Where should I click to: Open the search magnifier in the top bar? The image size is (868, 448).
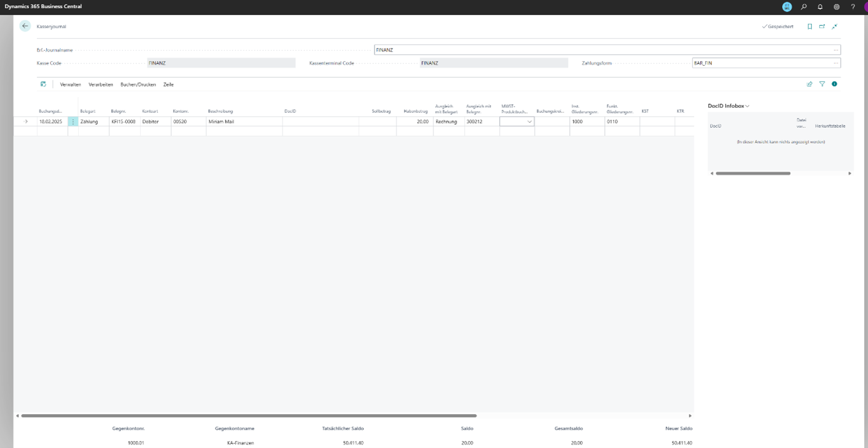point(803,7)
